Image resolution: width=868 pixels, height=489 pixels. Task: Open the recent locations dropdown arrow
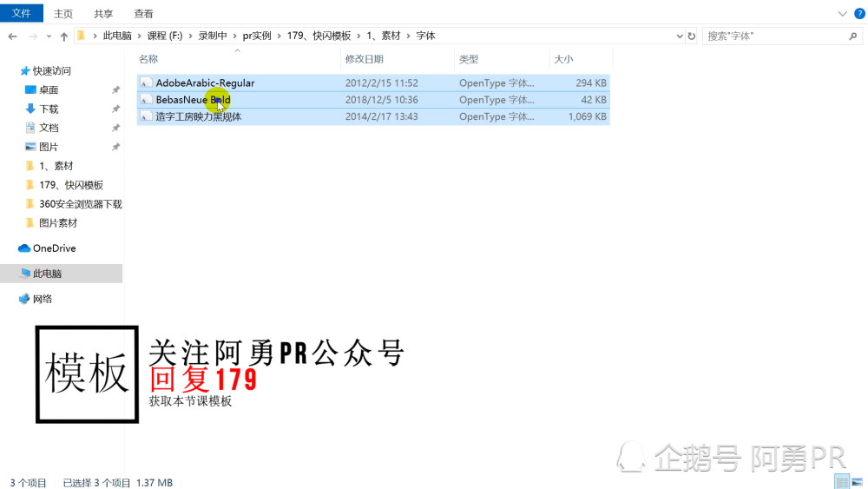[x=49, y=36]
